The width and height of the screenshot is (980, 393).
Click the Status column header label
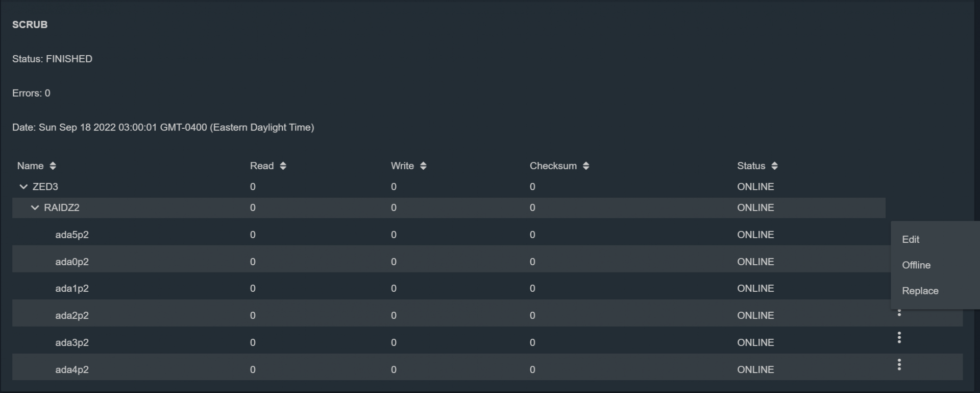tap(751, 166)
